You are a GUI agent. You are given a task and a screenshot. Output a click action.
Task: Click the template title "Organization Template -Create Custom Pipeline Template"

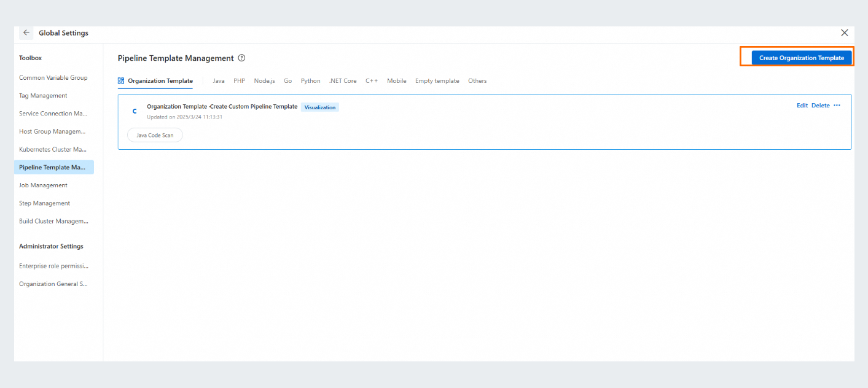(222, 107)
